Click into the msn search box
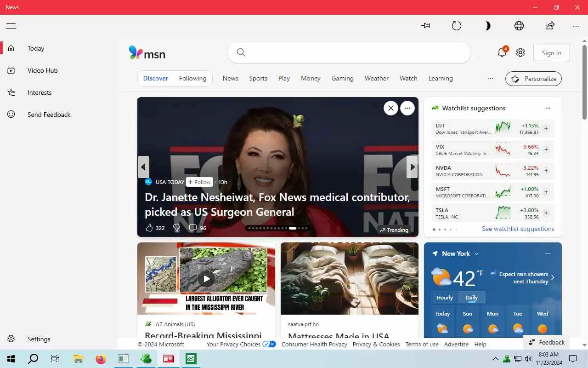The image size is (588, 368). tap(349, 52)
